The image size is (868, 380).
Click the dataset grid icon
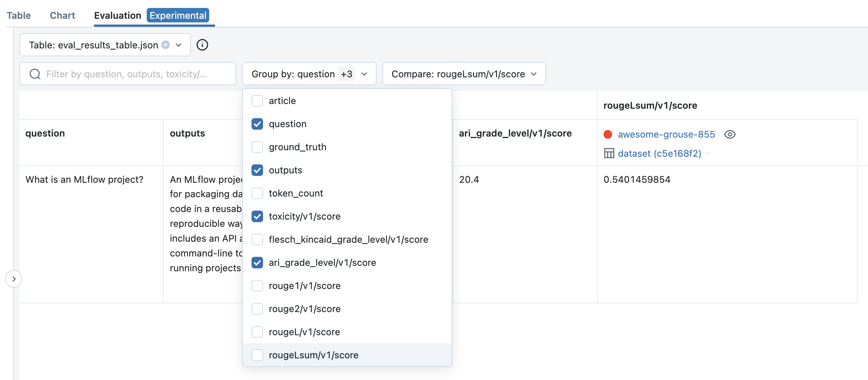click(x=609, y=153)
